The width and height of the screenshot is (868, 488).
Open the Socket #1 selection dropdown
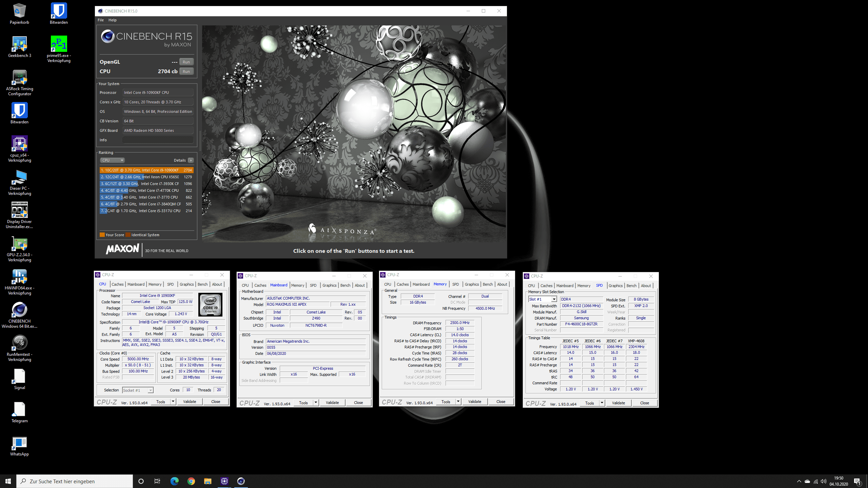click(150, 390)
